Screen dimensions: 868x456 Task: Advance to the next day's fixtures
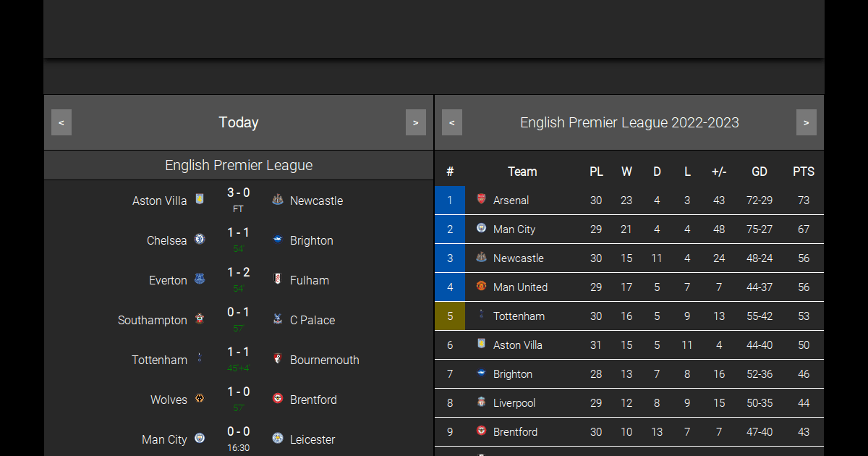416,122
